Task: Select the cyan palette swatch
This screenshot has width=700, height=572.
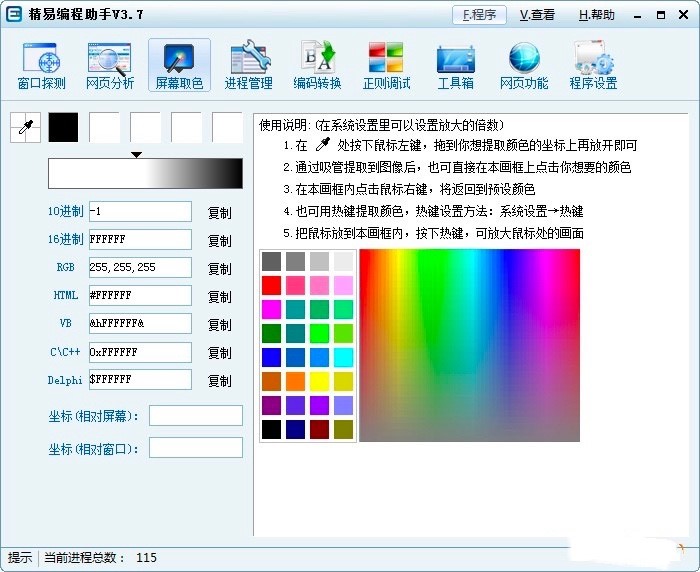Action: [343, 358]
